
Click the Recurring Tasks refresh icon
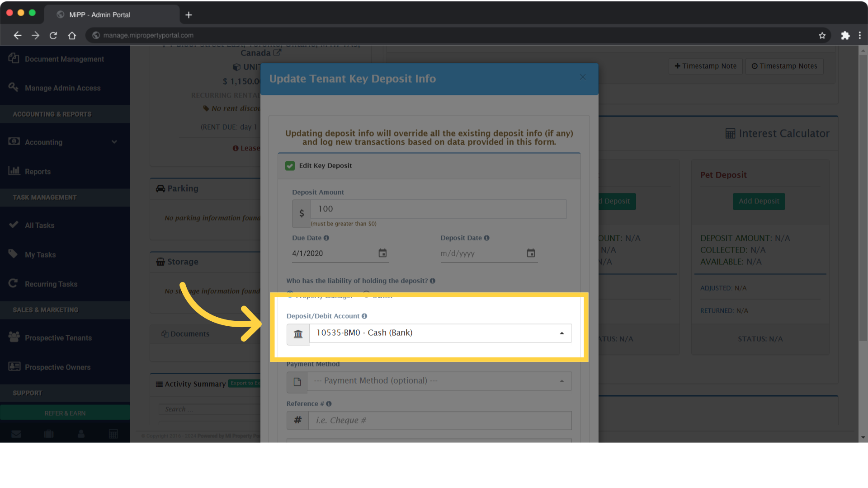[x=13, y=283]
